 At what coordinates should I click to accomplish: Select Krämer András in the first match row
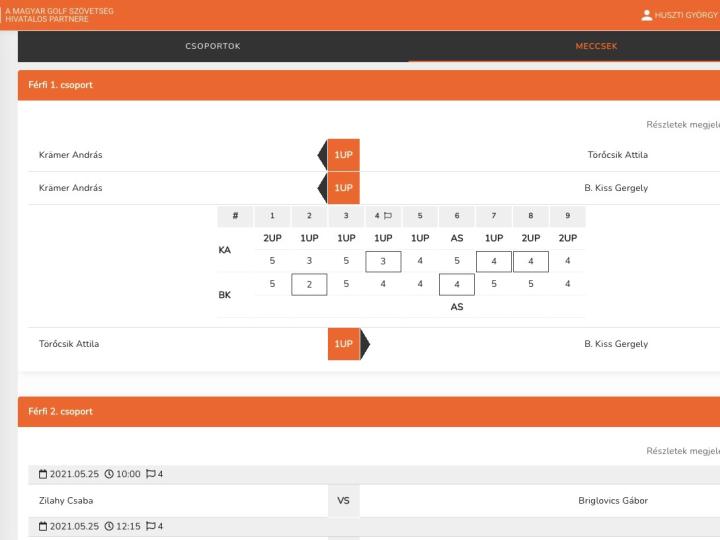(x=71, y=155)
